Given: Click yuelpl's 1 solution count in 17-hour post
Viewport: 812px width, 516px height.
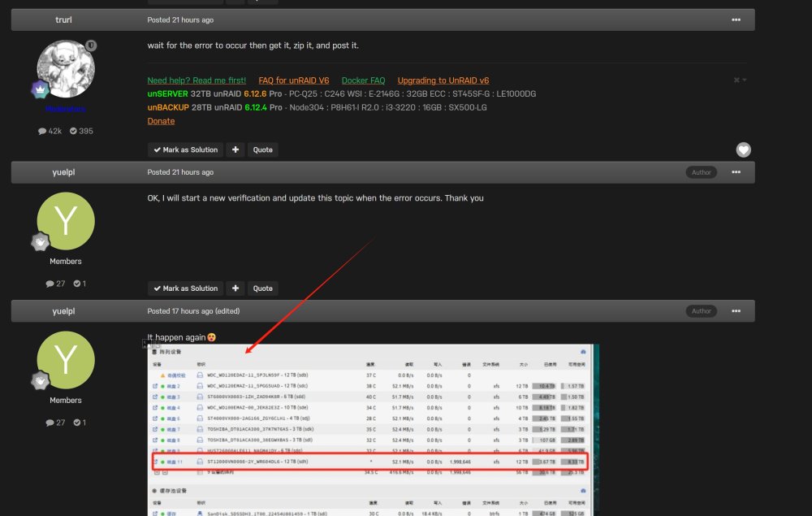Looking at the screenshot, I should (80, 423).
